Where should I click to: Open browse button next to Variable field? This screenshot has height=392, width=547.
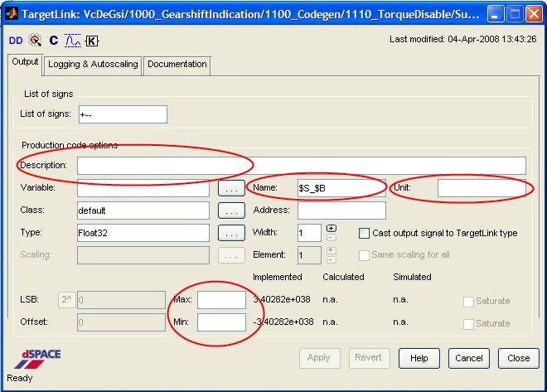[232, 188]
